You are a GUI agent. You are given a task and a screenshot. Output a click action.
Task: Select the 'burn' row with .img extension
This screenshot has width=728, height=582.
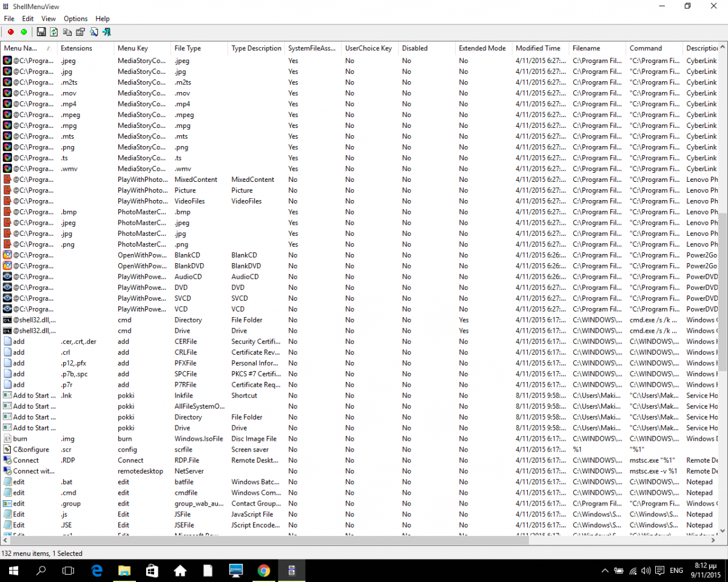pos(20,439)
